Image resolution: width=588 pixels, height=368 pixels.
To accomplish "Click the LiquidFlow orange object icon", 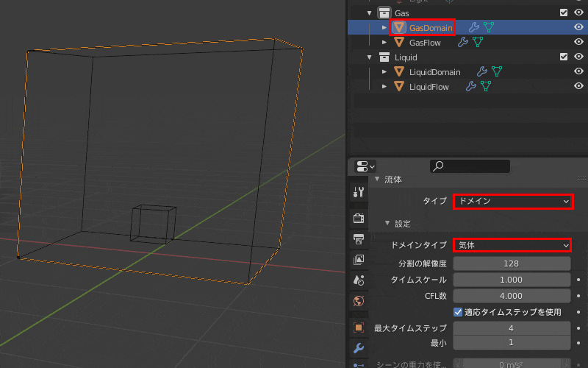I will [x=399, y=87].
